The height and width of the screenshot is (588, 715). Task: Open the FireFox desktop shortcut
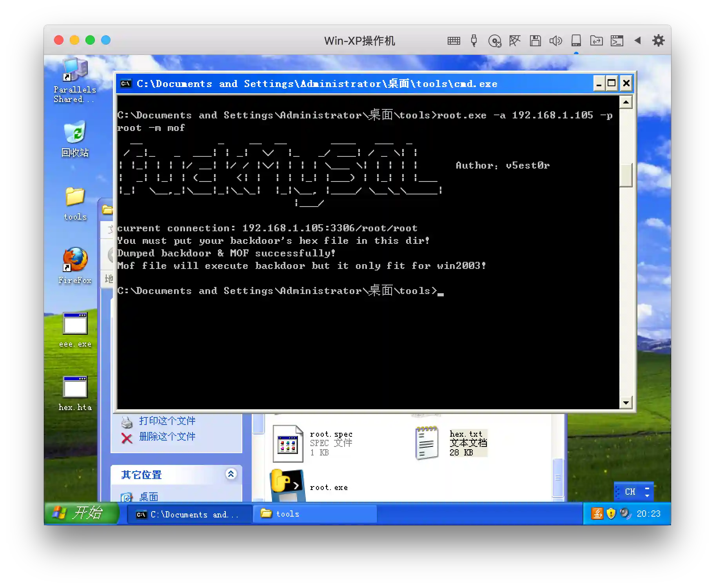click(x=75, y=260)
